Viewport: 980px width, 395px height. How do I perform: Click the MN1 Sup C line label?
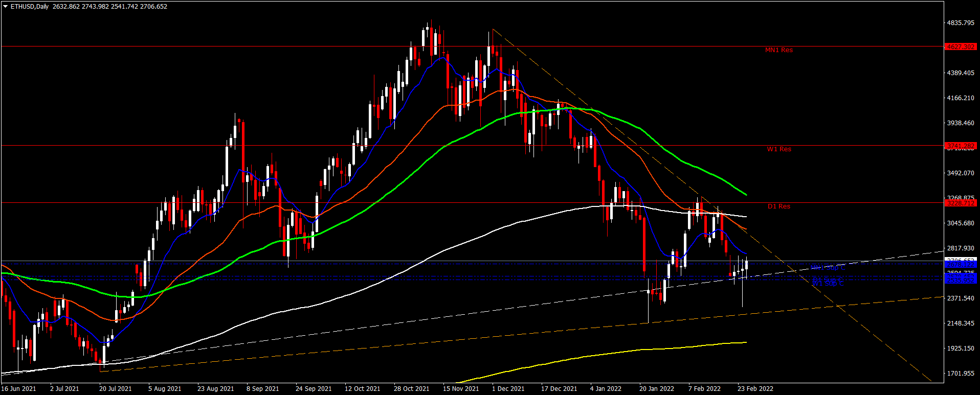(x=828, y=267)
